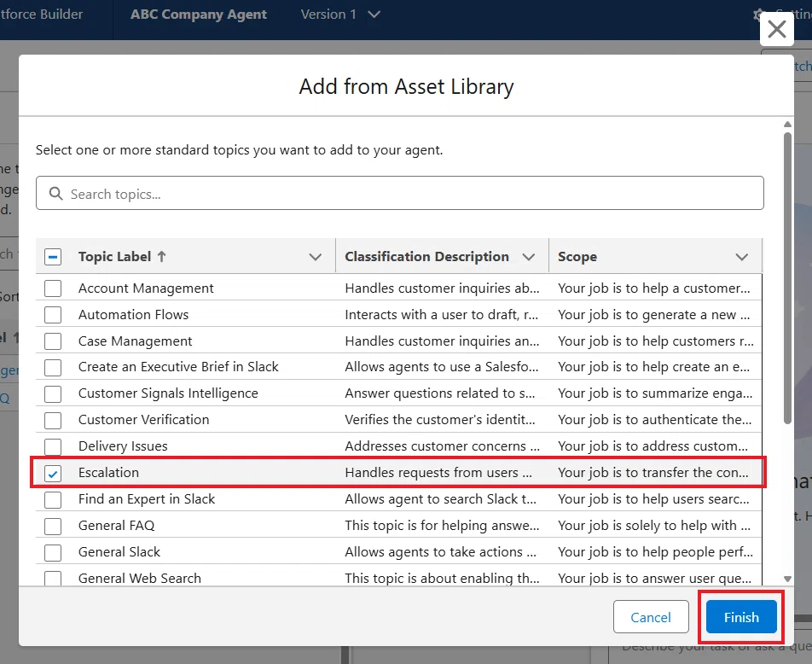Click the Find an Expert in Slack label
This screenshot has width=812, height=664.
coord(147,499)
